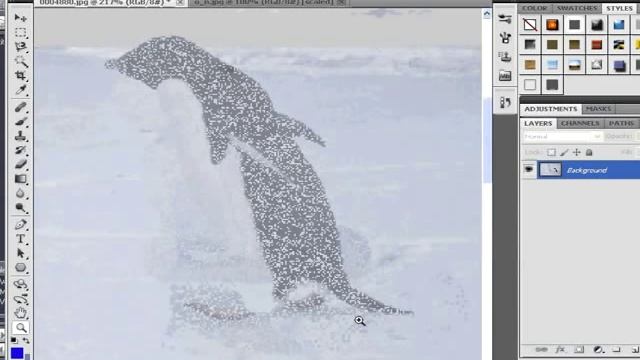Screen dimensions: 640x360
Task: Select the Hand tool
Action: (20, 313)
